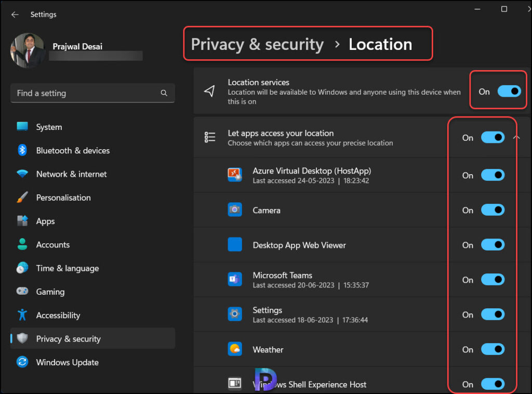The image size is (532, 394).
Task: Click the Personalisation paintbrush icon
Action: (x=22, y=197)
